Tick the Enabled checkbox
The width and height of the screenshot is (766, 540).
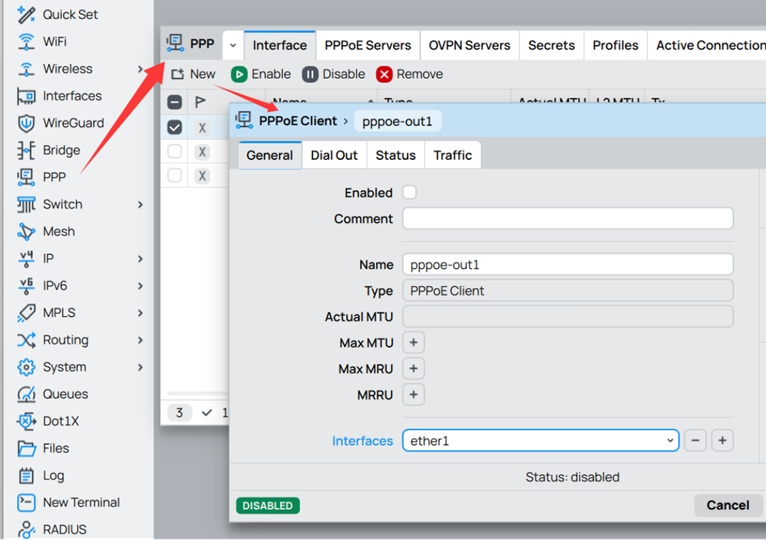pyautogui.click(x=409, y=192)
